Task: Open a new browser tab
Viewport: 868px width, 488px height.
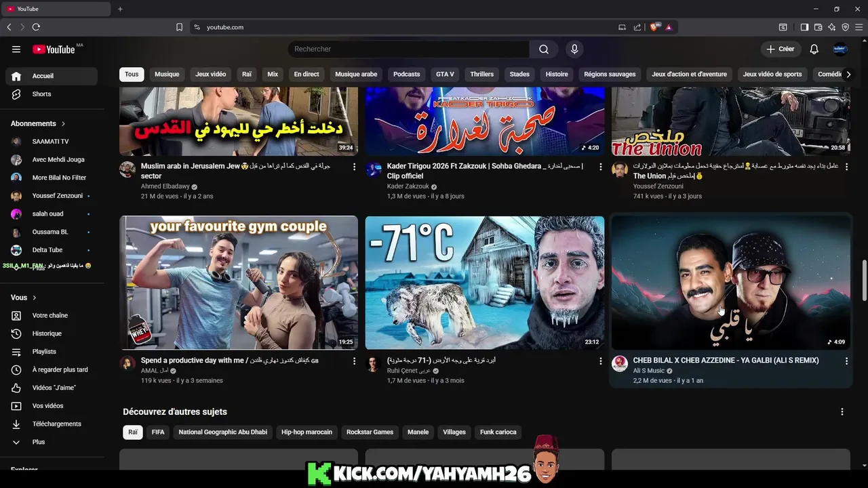Action: click(x=120, y=9)
